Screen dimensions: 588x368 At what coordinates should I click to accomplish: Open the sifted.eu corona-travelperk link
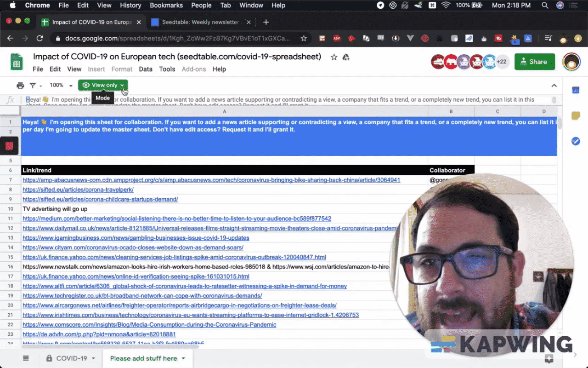tap(78, 190)
